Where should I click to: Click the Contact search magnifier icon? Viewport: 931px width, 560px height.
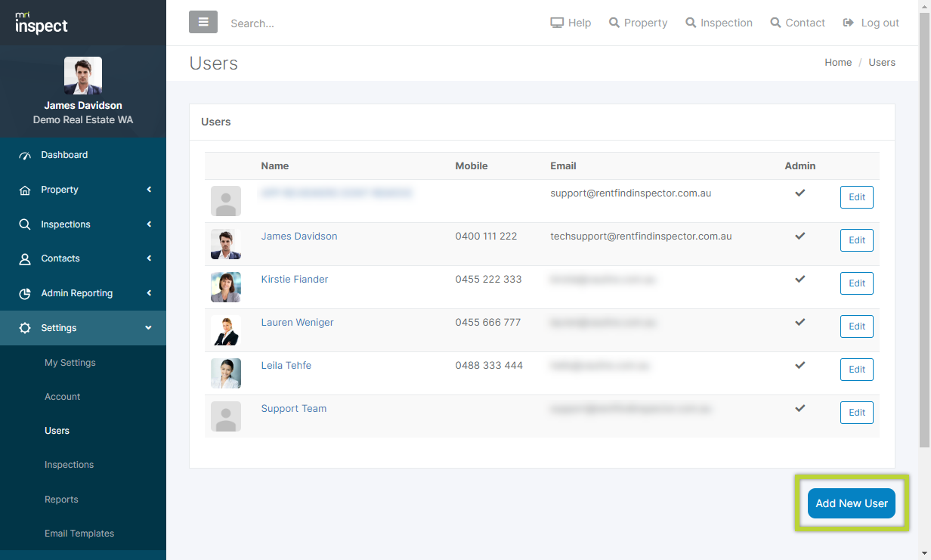(776, 23)
